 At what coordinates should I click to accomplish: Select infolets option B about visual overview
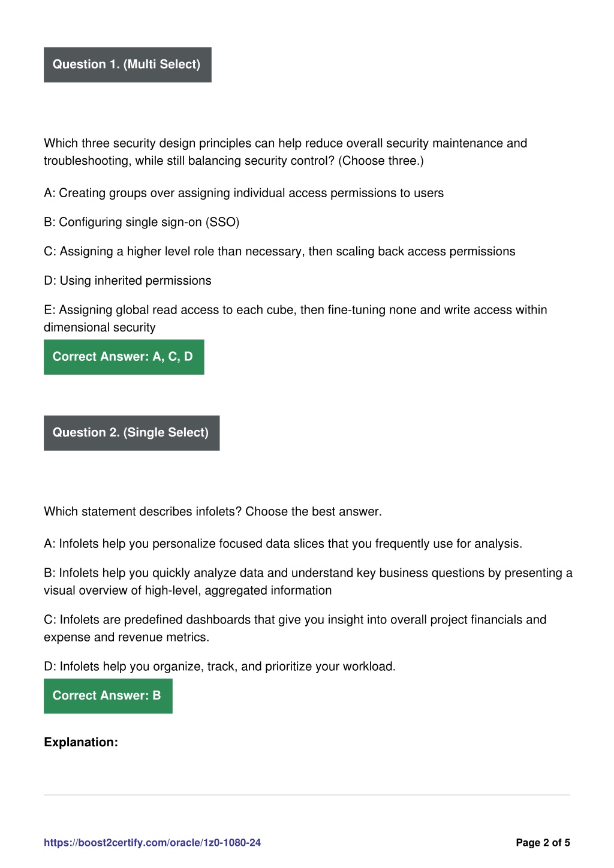pos(308,581)
